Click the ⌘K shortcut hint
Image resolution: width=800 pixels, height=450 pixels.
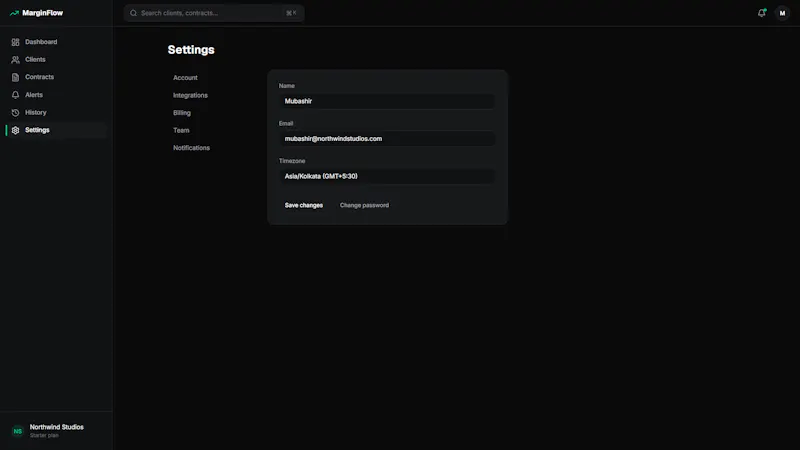291,13
